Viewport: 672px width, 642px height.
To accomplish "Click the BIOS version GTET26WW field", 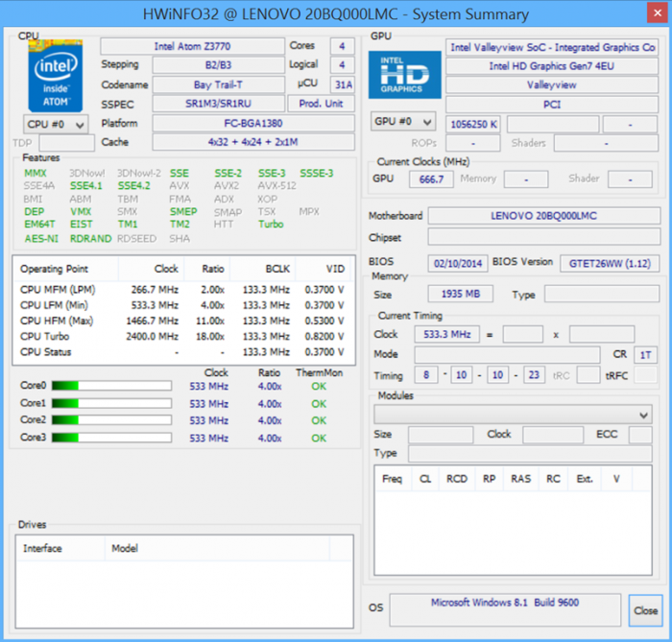I will [x=609, y=262].
